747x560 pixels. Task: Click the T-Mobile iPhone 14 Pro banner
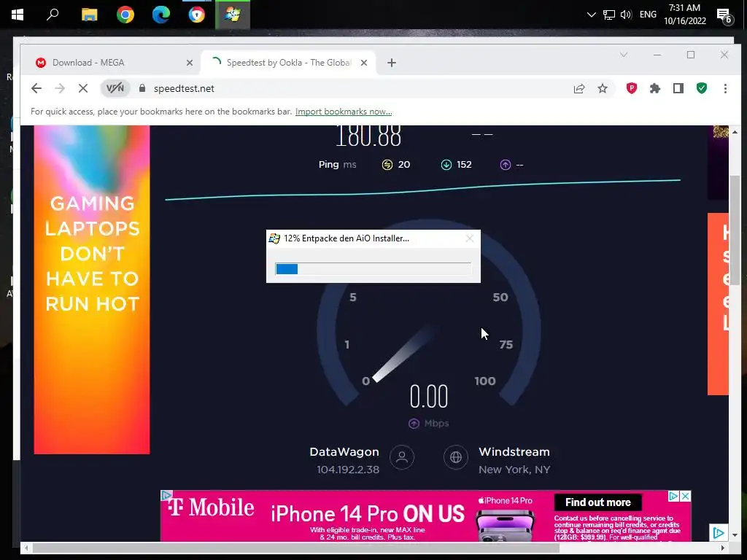click(425, 516)
